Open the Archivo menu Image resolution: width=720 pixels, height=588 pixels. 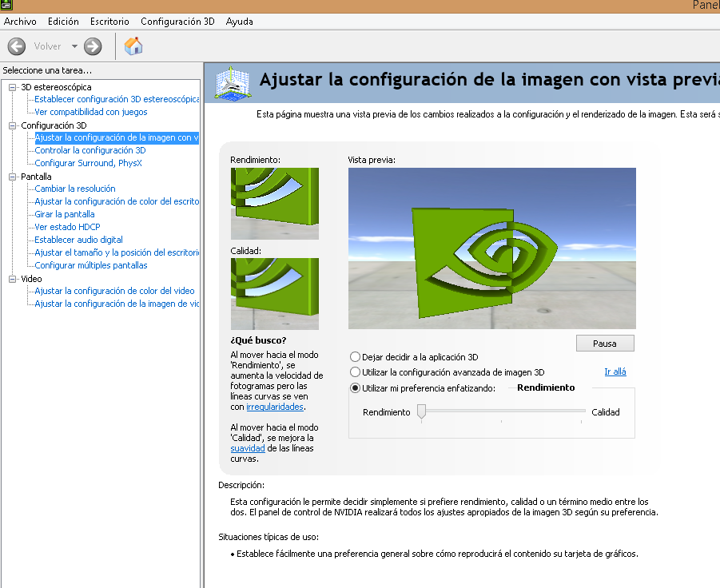point(20,22)
